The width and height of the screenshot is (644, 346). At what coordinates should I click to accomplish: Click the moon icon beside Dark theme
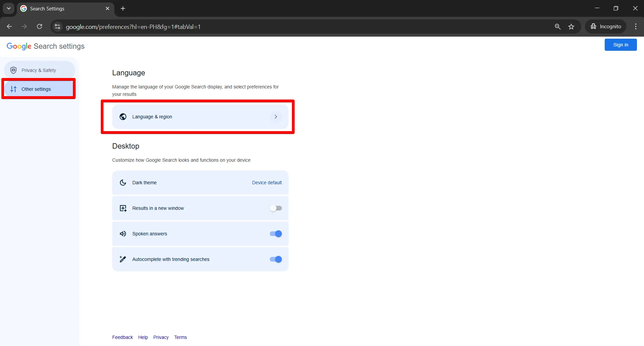click(x=123, y=183)
